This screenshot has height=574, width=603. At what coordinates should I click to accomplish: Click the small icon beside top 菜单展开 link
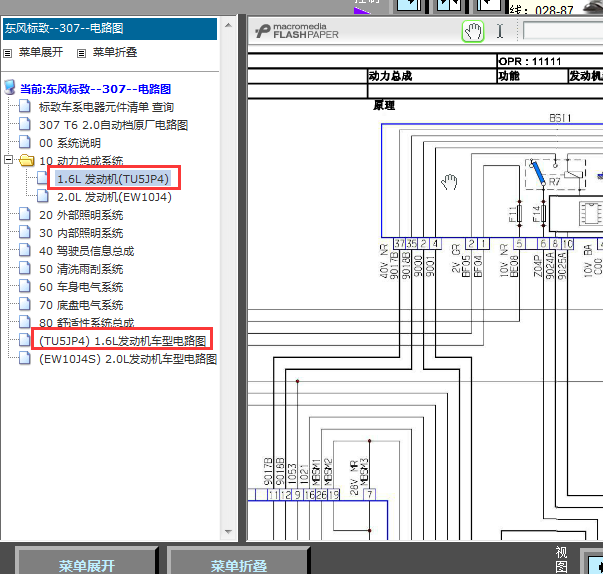[x=7, y=53]
